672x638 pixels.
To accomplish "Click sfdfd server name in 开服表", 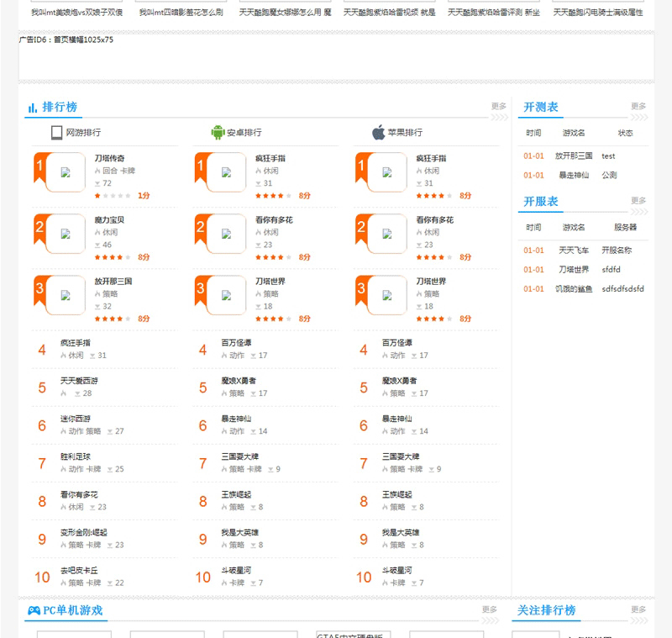I will [612, 270].
